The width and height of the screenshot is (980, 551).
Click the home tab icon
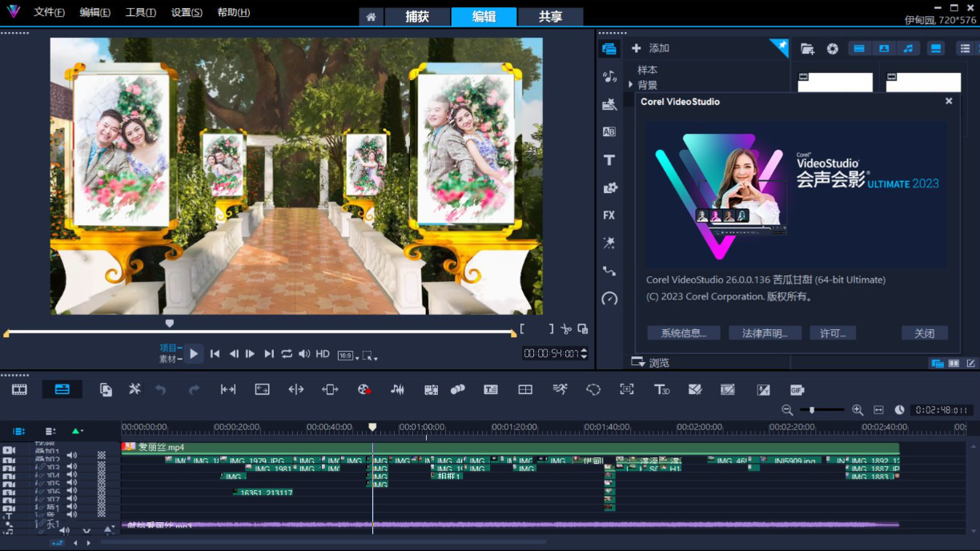coord(371,17)
